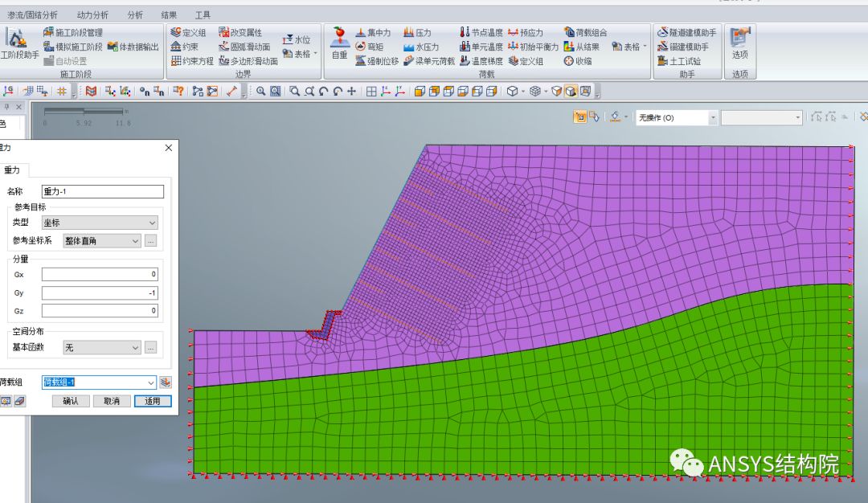868x503 pixels.
Task: Click the measure distance toolbar icon
Action: click(231, 92)
